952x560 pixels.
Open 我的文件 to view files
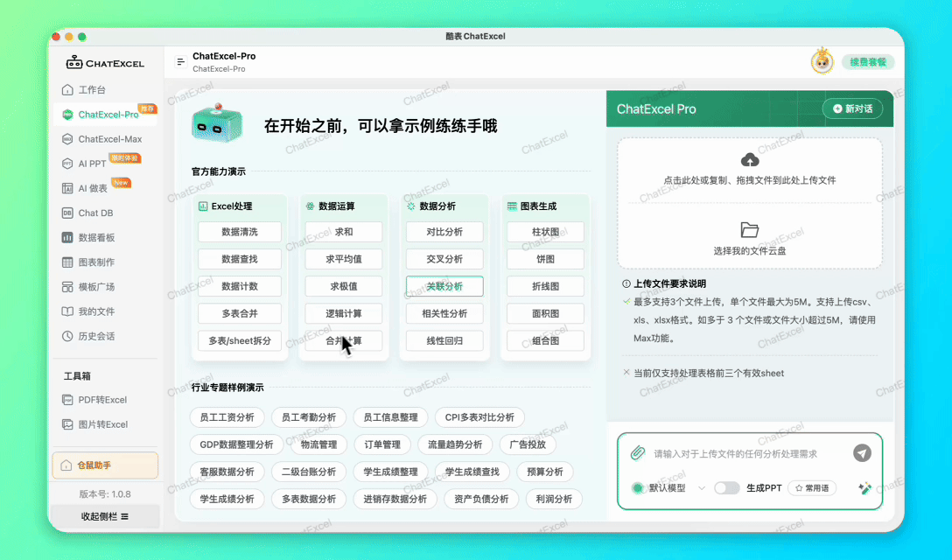[x=94, y=310]
